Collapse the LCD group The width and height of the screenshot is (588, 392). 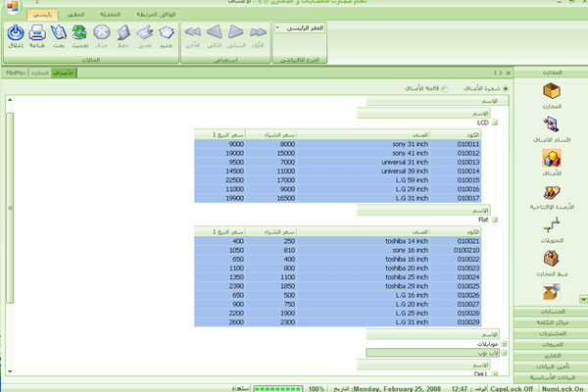click(495, 123)
